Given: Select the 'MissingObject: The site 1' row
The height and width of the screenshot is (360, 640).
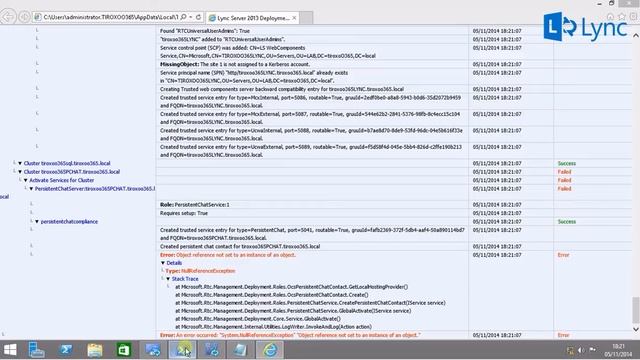Looking at the screenshot, I should [235, 64].
